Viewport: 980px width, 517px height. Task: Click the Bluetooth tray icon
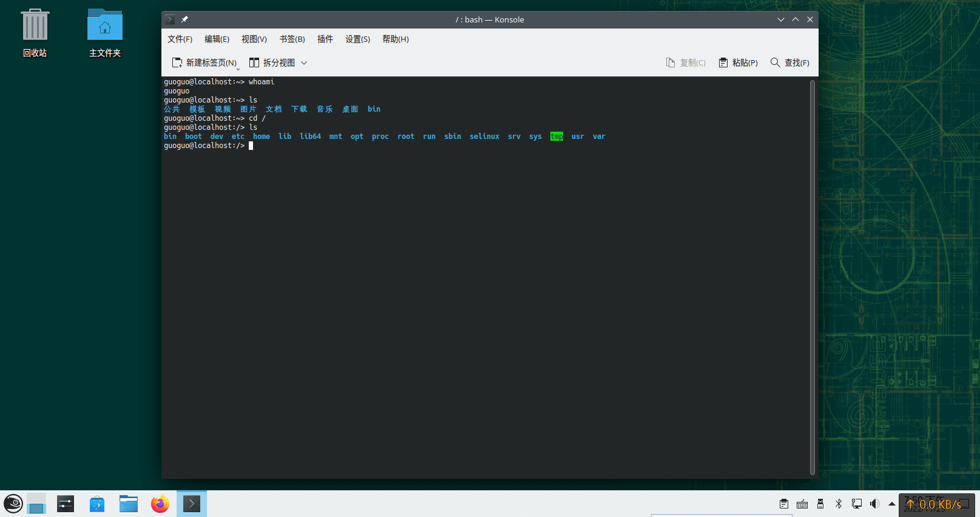(x=839, y=504)
